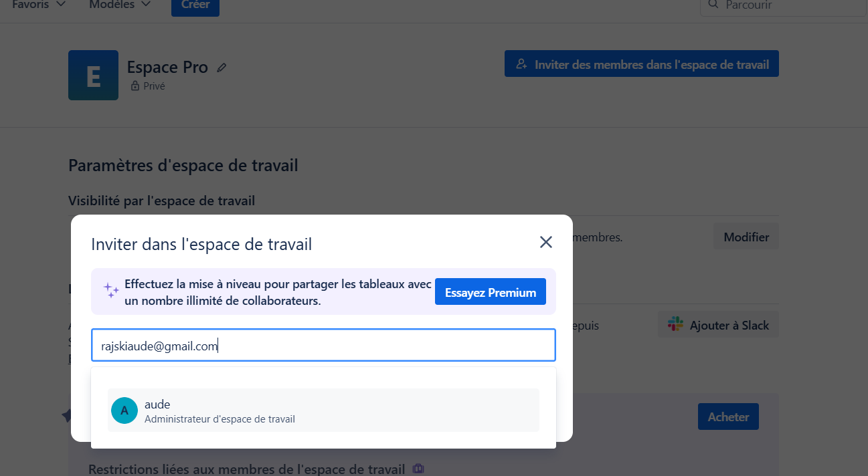Image resolution: width=868 pixels, height=476 pixels.
Task: Expand the Favoris dropdown
Action: coord(39,5)
